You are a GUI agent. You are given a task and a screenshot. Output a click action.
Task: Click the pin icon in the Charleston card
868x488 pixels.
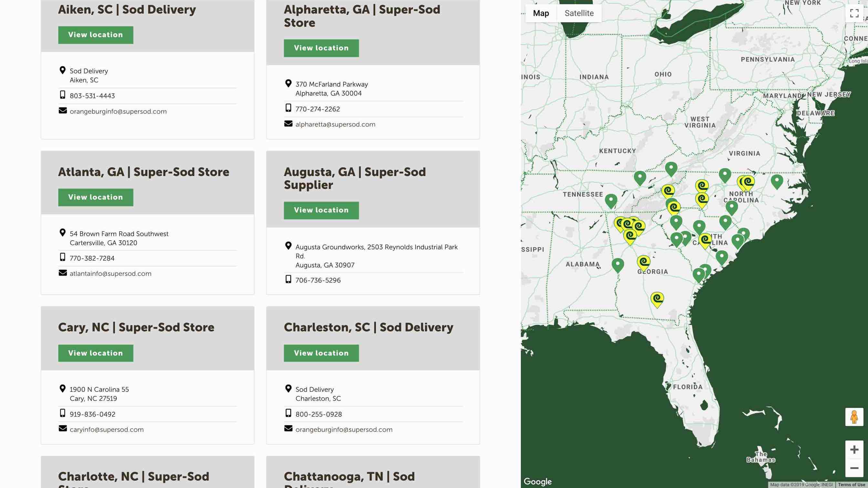(x=288, y=388)
